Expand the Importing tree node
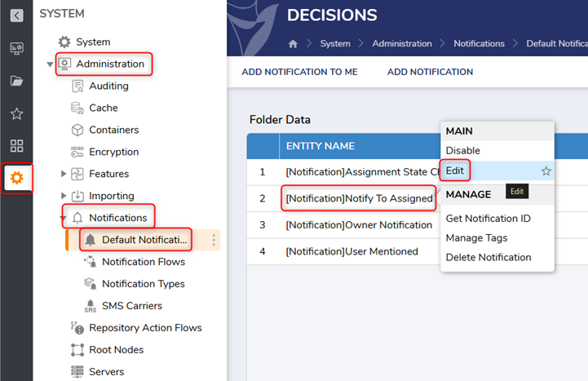The height and width of the screenshot is (381, 588). point(64,196)
